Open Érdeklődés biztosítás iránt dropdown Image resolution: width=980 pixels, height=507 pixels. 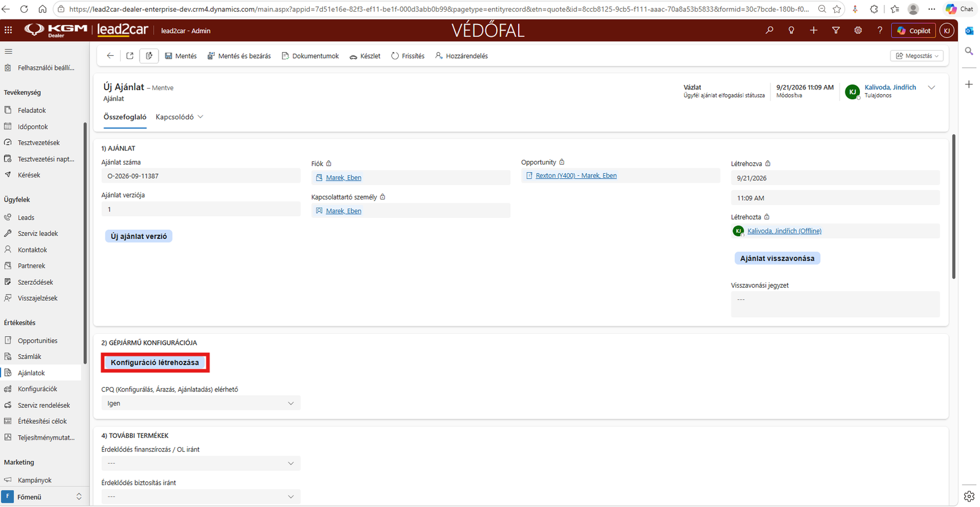tap(201, 497)
